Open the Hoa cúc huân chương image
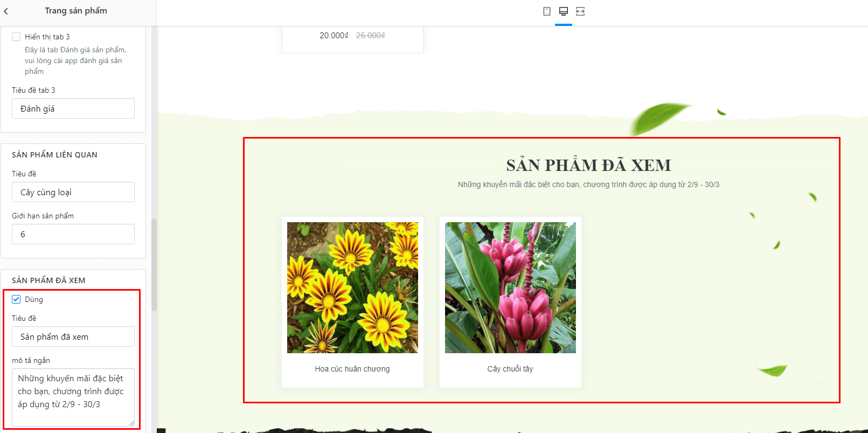The image size is (868, 433). [x=352, y=287]
